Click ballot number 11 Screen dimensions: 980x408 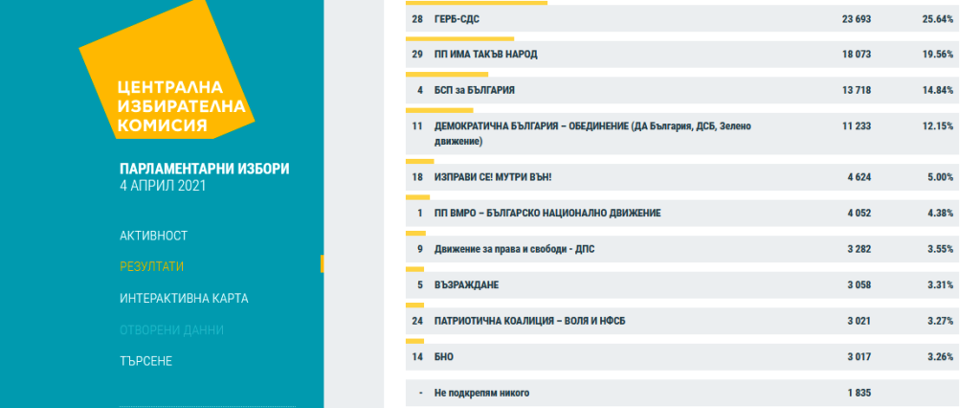click(x=417, y=125)
